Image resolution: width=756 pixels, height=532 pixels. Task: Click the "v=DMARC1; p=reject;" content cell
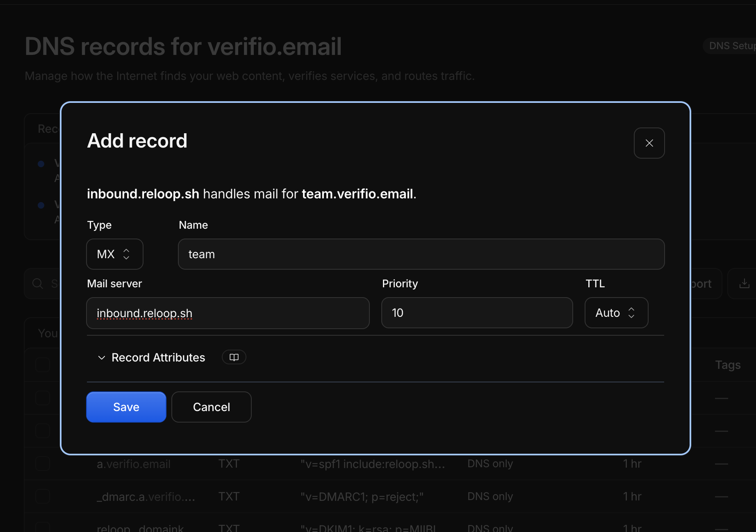[362, 497]
